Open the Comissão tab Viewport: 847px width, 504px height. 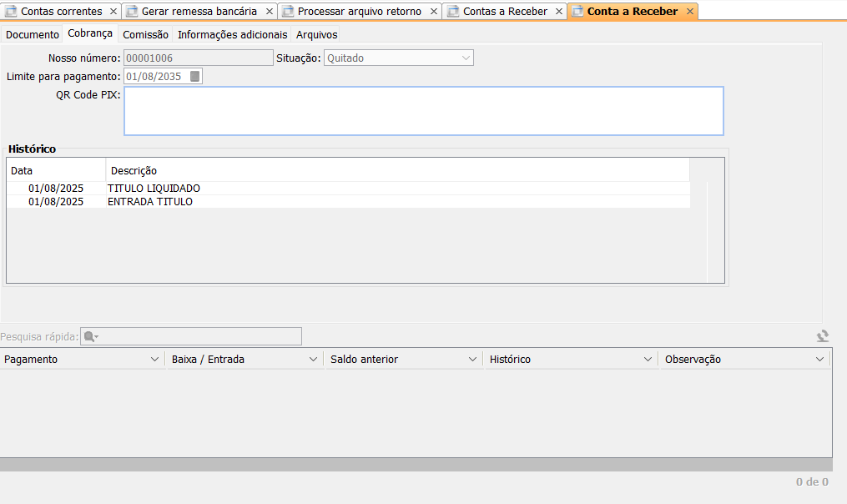pos(145,35)
